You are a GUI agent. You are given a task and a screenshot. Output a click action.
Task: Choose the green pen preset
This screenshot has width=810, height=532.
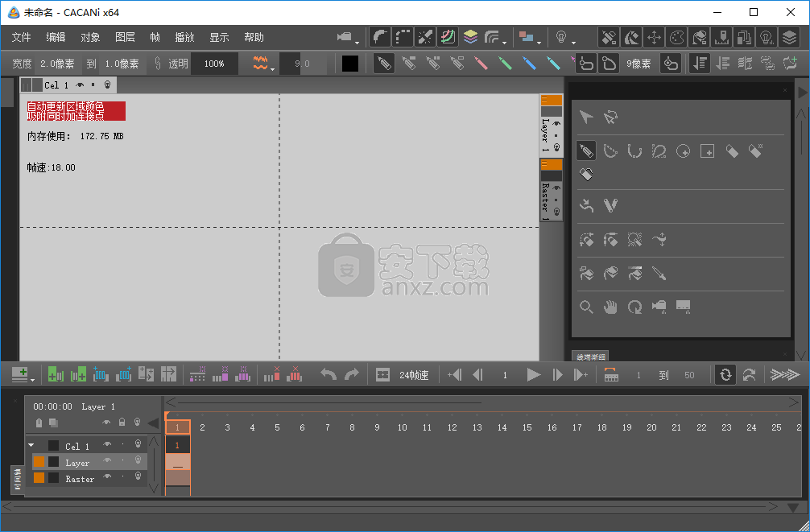coord(505,64)
